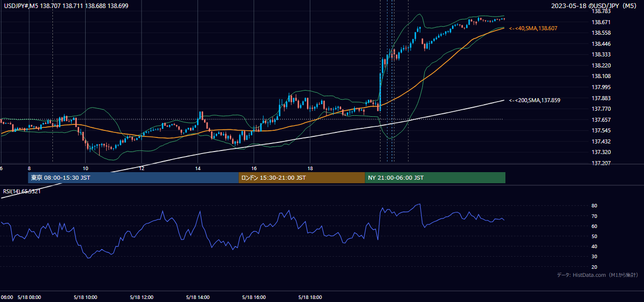
Task: Click the 40 SMA 138.607 label
Action: (533, 29)
